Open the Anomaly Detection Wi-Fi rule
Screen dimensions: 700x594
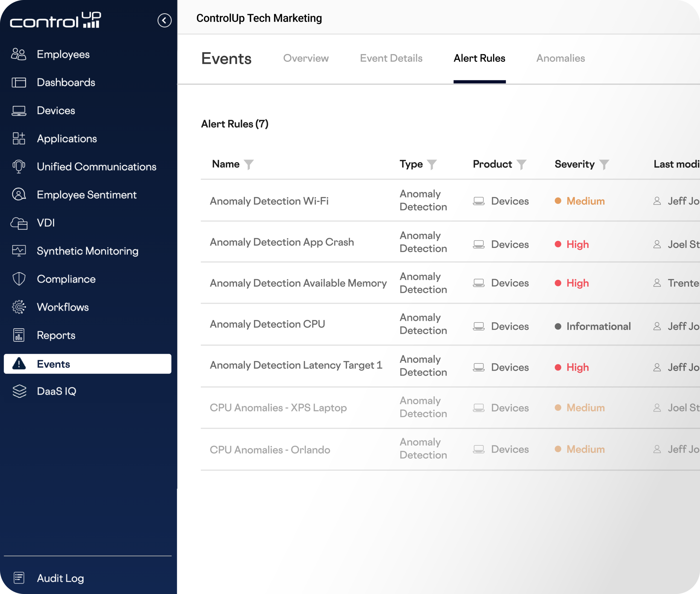click(269, 201)
